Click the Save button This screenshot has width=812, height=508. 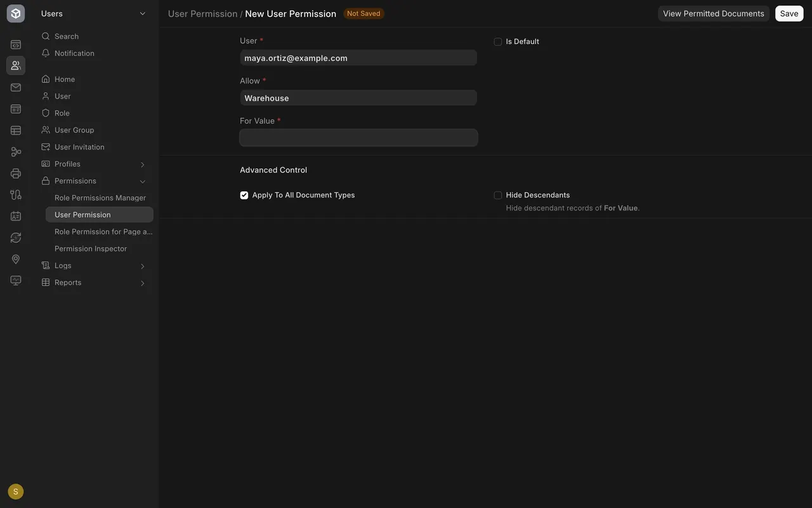789,13
